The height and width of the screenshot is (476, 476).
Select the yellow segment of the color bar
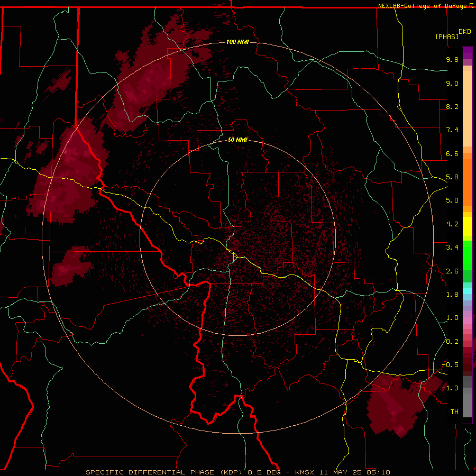467,226
